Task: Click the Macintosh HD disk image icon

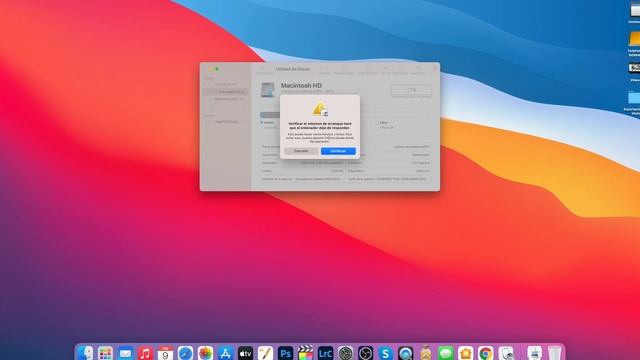Action: [x=268, y=90]
